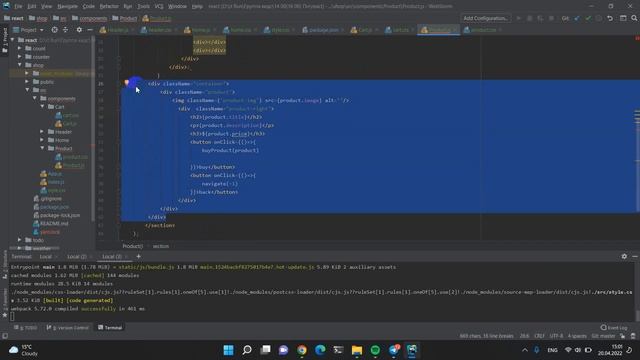Expand the Home folder
640x360 pixels.
click(42, 140)
